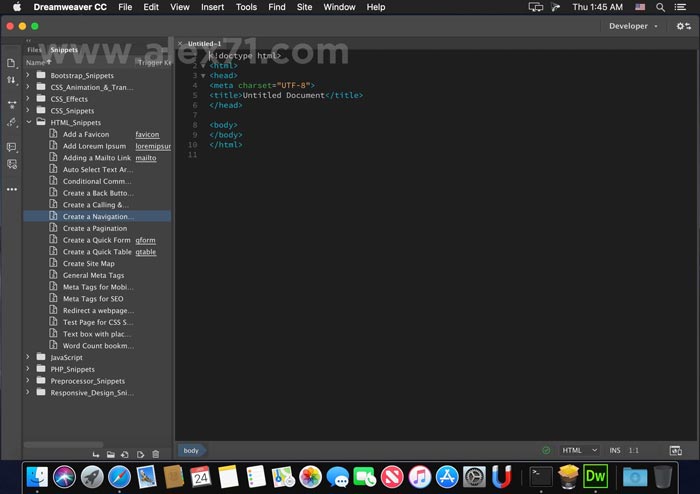The height and width of the screenshot is (494, 700).
Task: Expand the JavaScript folder
Action: [28, 357]
